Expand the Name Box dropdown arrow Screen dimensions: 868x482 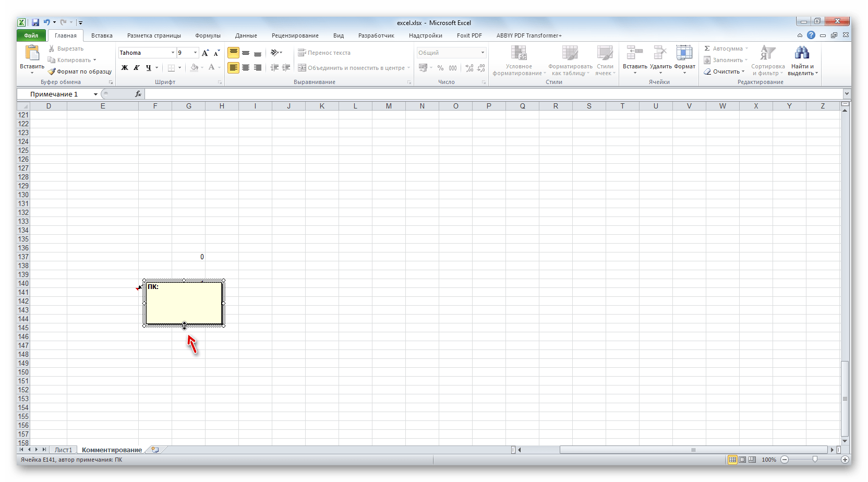(x=95, y=94)
